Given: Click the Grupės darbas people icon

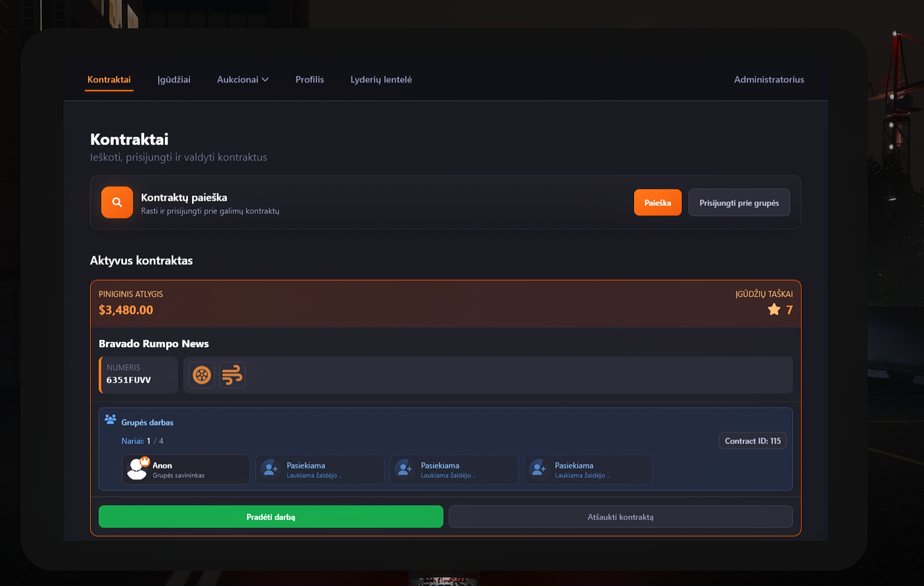Looking at the screenshot, I should click(x=111, y=419).
